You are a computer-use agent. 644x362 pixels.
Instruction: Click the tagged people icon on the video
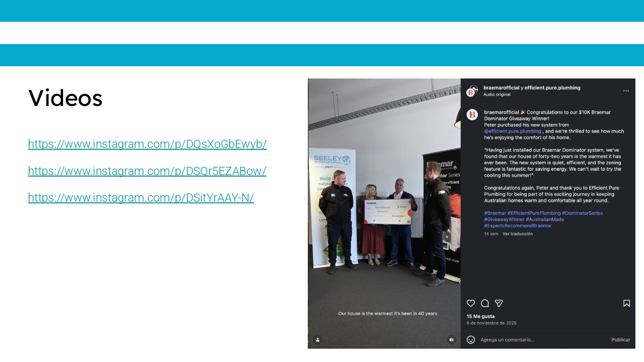coord(318,340)
